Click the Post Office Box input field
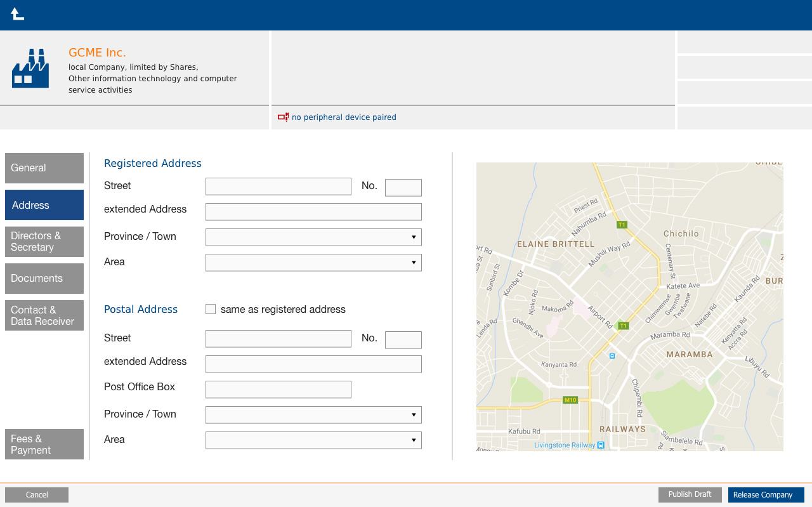This screenshot has width=812, height=507. (x=278, y=390)
